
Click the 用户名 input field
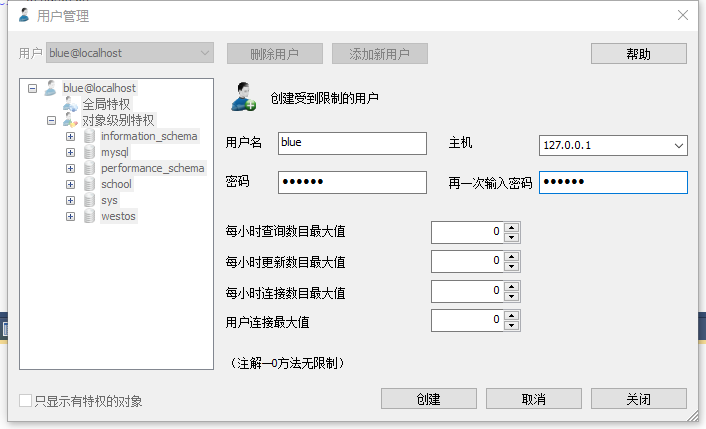point(352,143)
